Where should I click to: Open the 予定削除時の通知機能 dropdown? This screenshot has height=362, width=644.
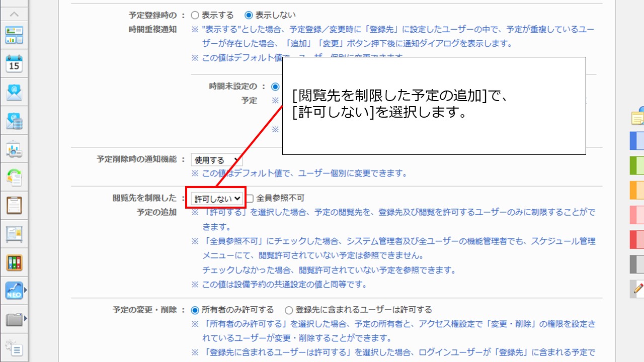point(217,160)
